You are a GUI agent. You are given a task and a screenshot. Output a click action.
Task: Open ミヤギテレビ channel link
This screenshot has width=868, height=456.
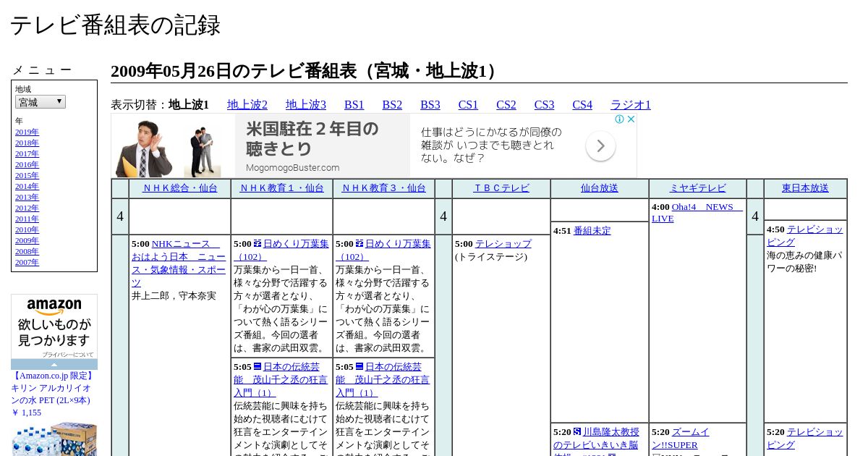coord(697,188)
